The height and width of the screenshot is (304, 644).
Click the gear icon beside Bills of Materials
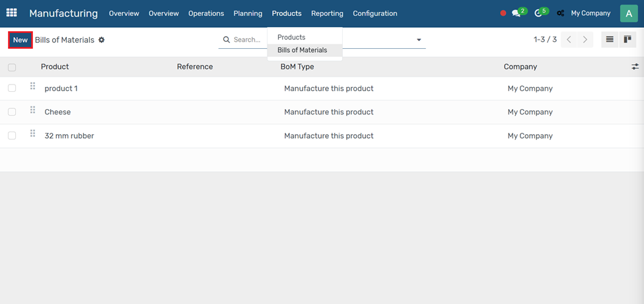[102, 40]
